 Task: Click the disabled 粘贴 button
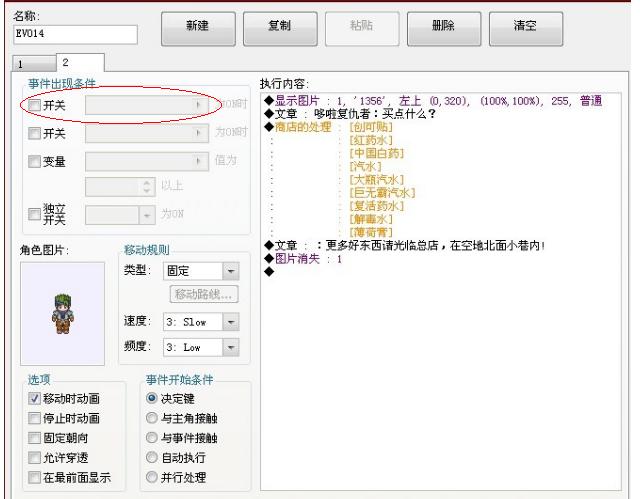(x=362, y=28)
